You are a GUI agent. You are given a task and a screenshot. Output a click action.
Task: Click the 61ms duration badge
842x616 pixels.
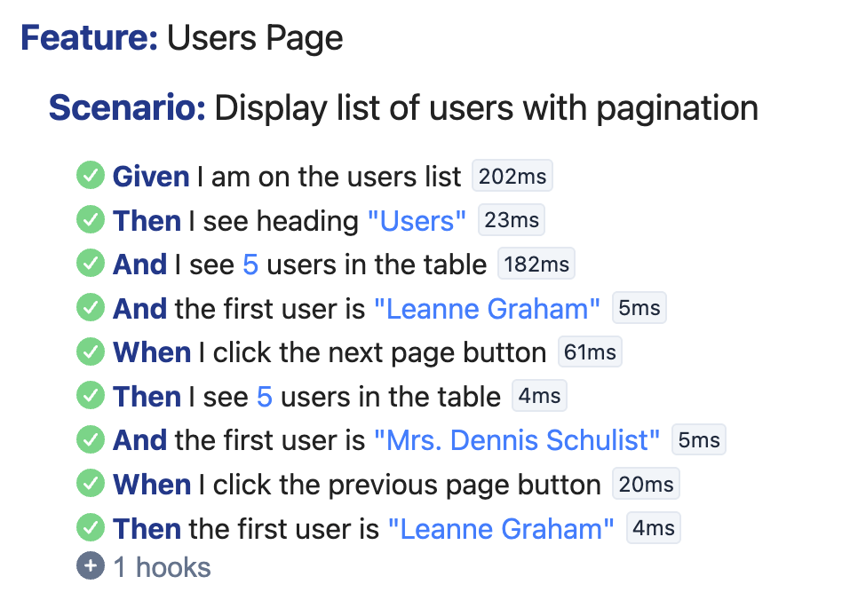pos(590,351)
